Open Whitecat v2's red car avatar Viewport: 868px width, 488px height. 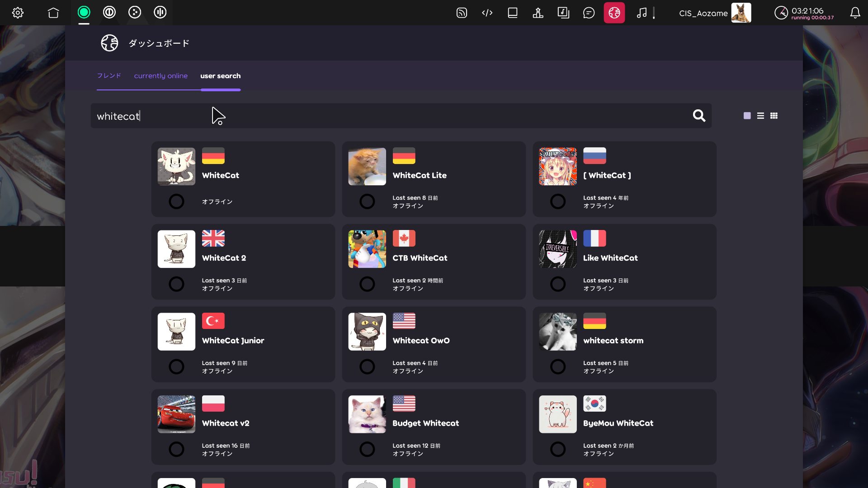176,414
